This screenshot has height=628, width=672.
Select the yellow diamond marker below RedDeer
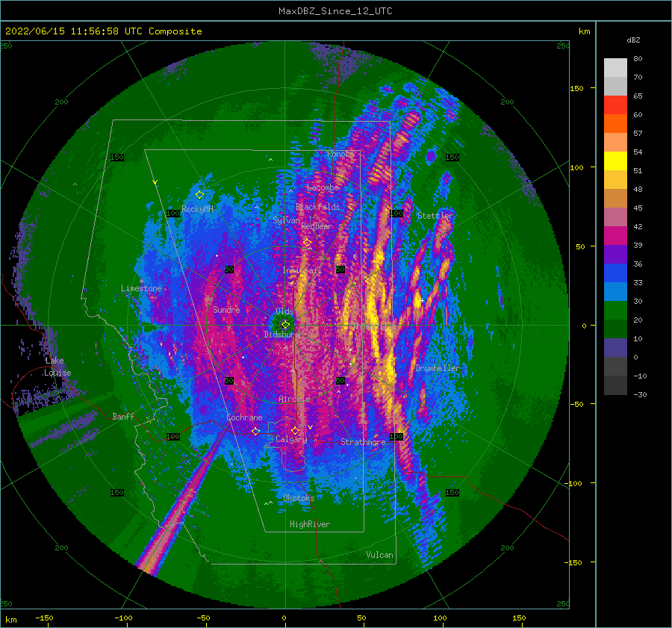click(308, 243)
